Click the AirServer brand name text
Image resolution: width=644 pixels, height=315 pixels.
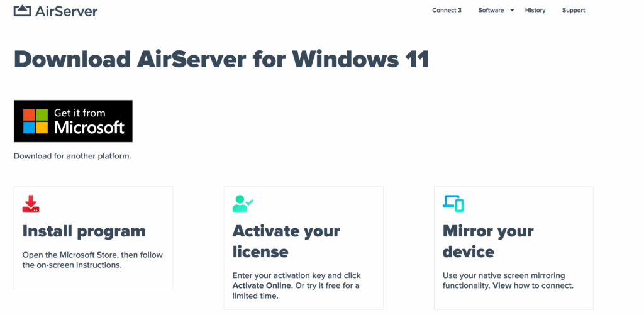[66, 11]
